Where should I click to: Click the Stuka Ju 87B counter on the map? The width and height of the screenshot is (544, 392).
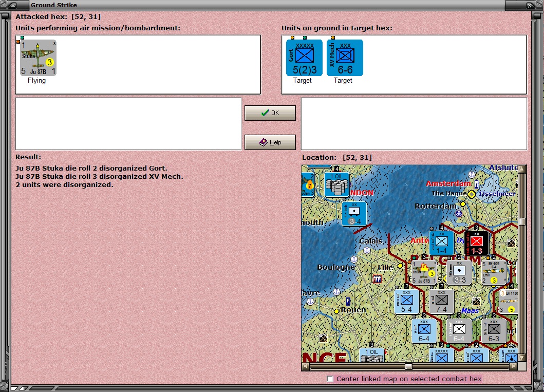coord(424,272)
